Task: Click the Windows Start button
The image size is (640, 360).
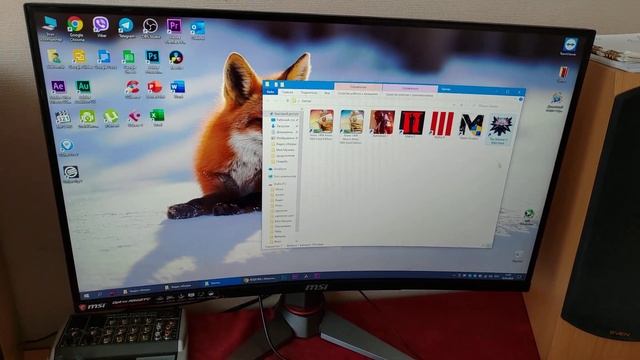Action: tap(87, 295)
